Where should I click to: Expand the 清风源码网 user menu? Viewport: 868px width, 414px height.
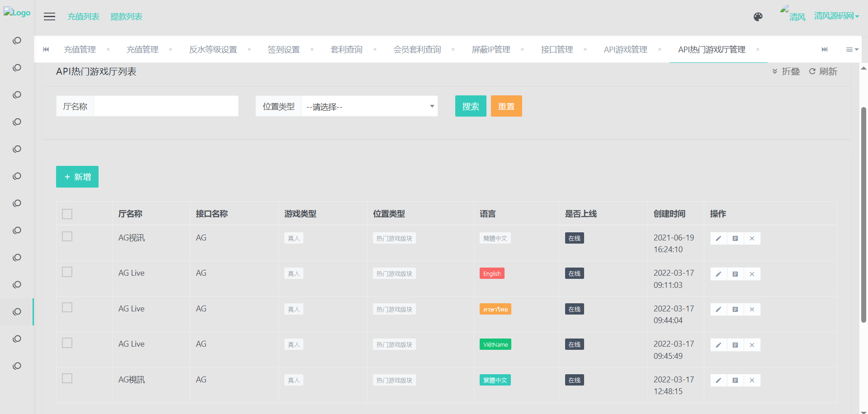(x=836, y=16)
